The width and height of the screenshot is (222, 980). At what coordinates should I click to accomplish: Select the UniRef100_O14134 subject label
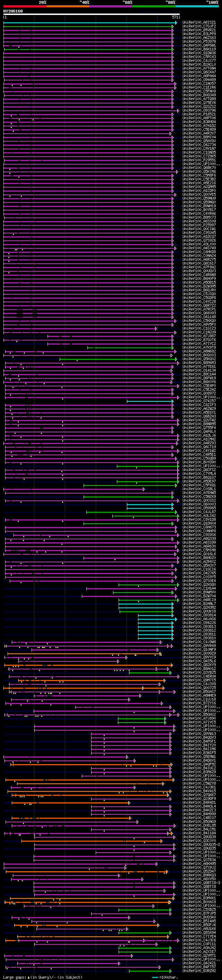(199, 371)
